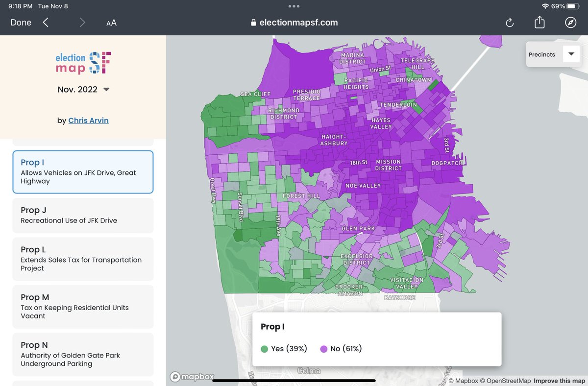Click the Noe Valley map label
Screen dimensions: 588x386
(x=362, y=186)
